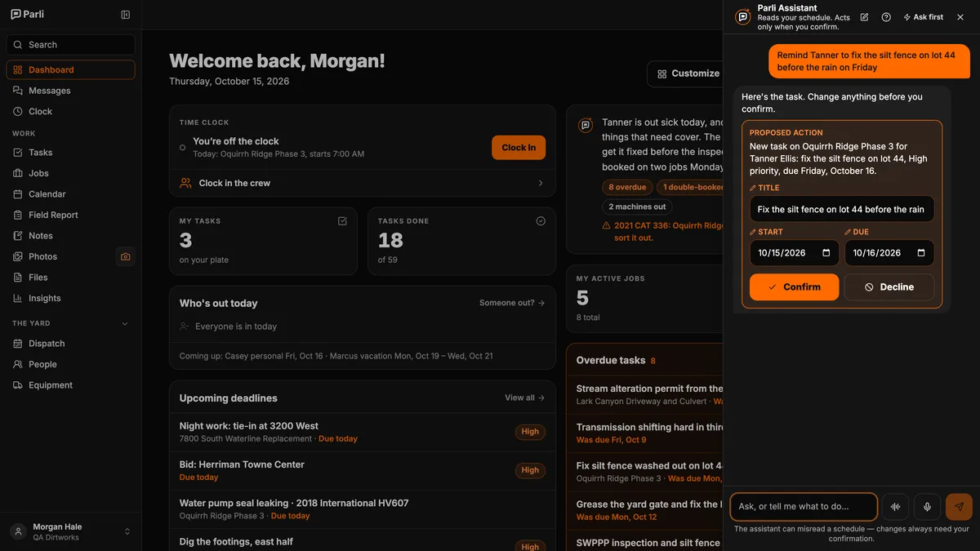Image resolution: width=980 pixels, height=551 pixels.
Task: Start voice waveform mode in assistant
Action: 895,507
